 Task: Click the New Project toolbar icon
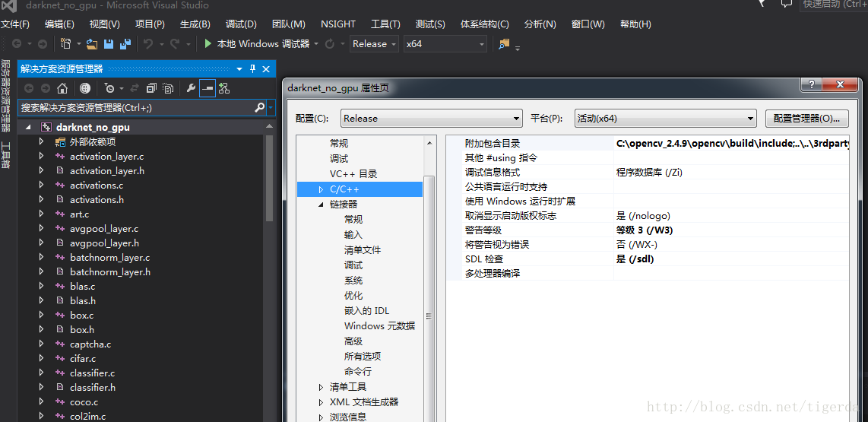pos(66,44)
